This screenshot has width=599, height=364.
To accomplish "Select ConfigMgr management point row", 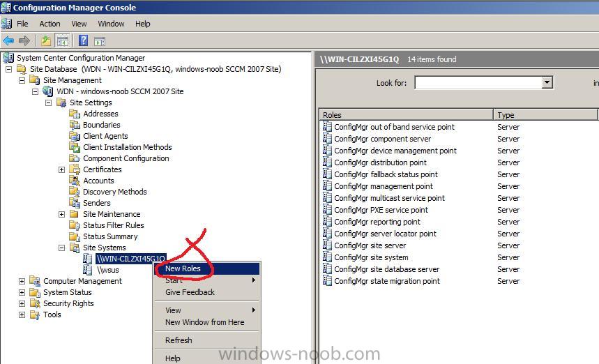I will point(384,186).
